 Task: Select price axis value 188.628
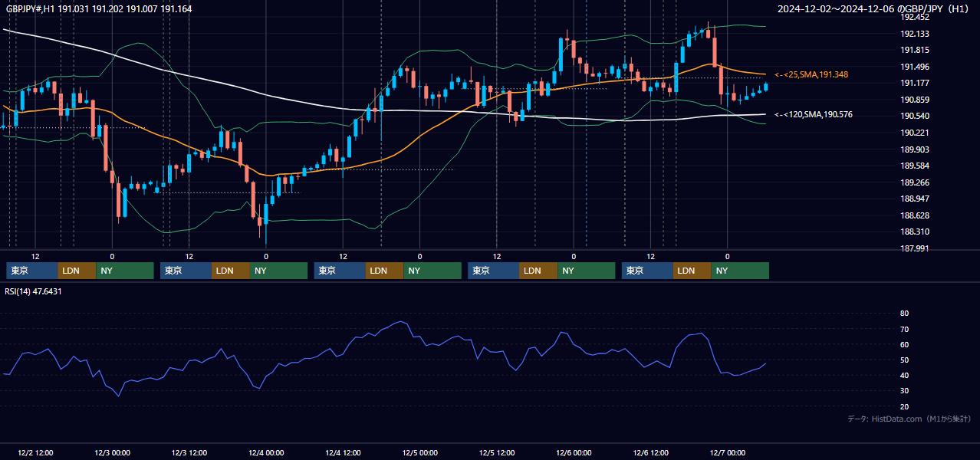[x=915, y=215]
